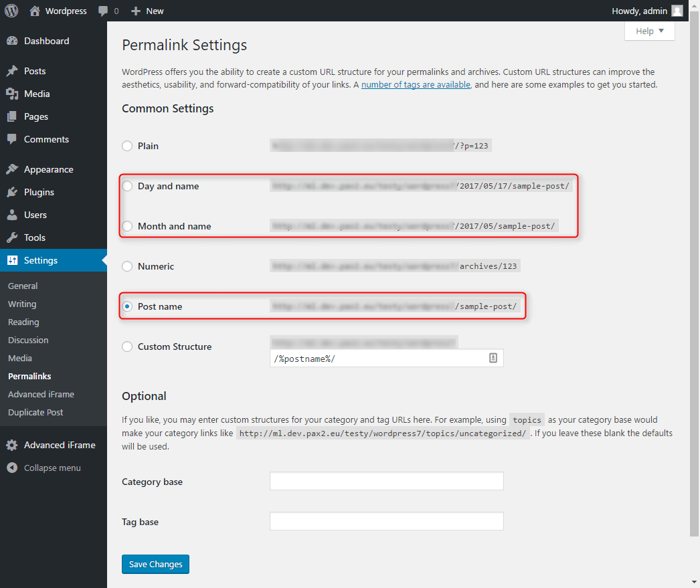Click icon inside Custom Structure field
Image resolution: width=700 pixels, height=588 pixels.
pyautogui.click(x=493, y=359)
